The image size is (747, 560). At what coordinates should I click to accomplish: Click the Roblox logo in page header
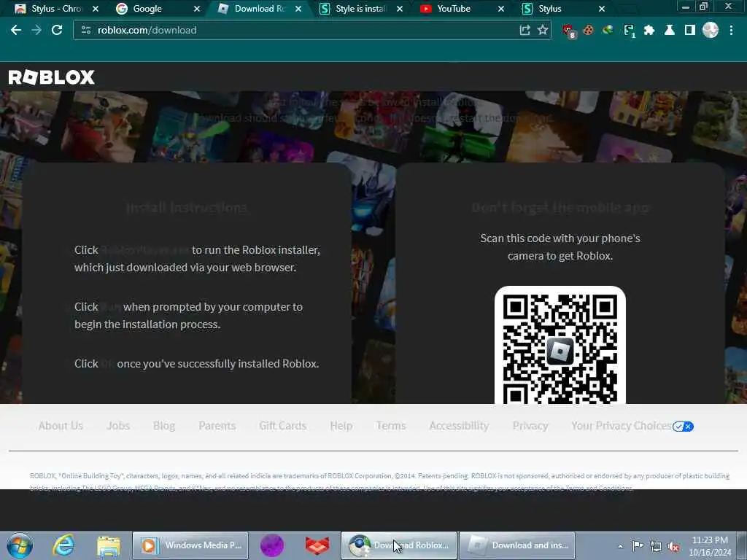click(x=52, y=77)
